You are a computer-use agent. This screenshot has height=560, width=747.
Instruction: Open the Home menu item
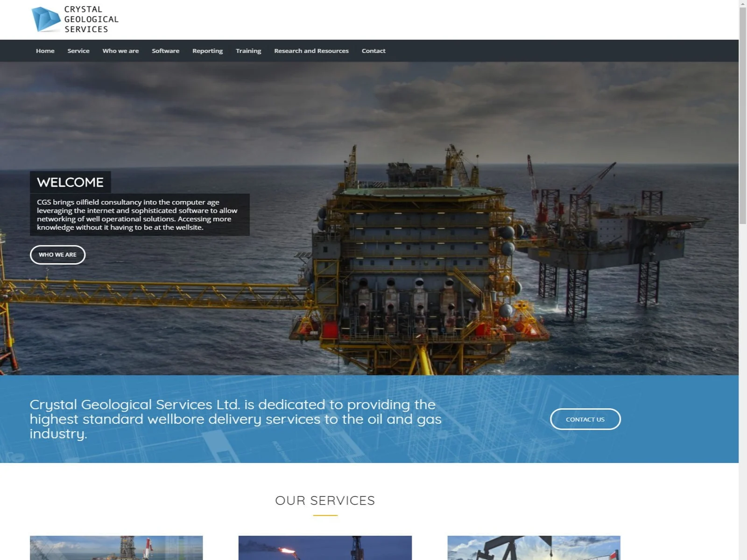pyautogui.click(x=45, y=51)
